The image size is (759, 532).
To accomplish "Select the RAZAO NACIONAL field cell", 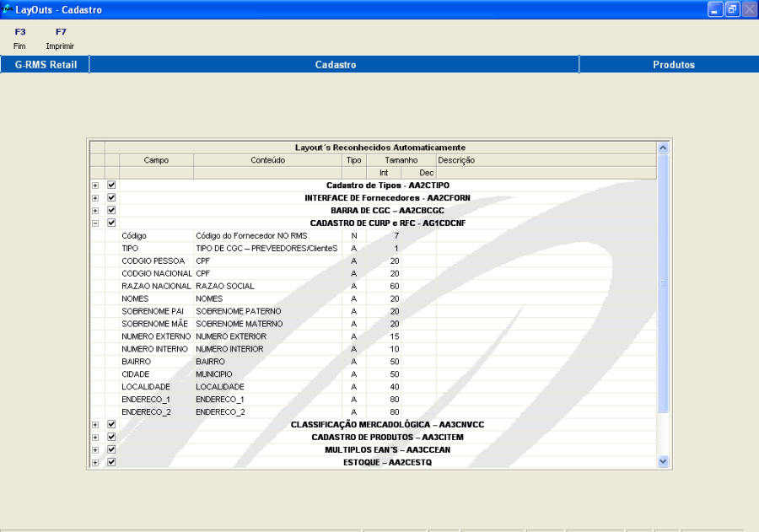I will pos(156,286).
